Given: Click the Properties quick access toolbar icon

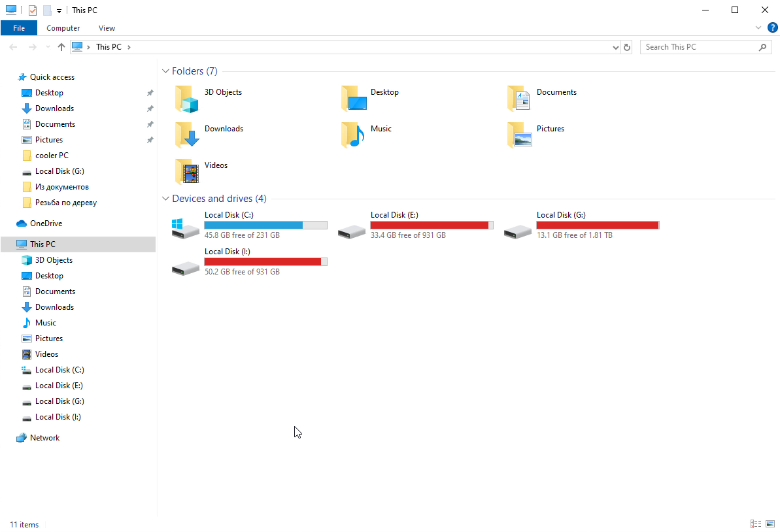Looking at the screenshot, I should click(x=32, y=10).
